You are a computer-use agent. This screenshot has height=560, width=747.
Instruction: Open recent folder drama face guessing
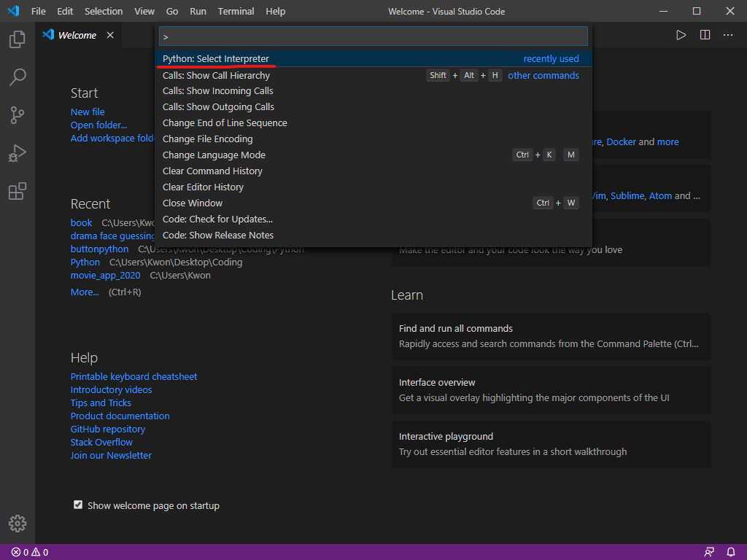[113, 236]
